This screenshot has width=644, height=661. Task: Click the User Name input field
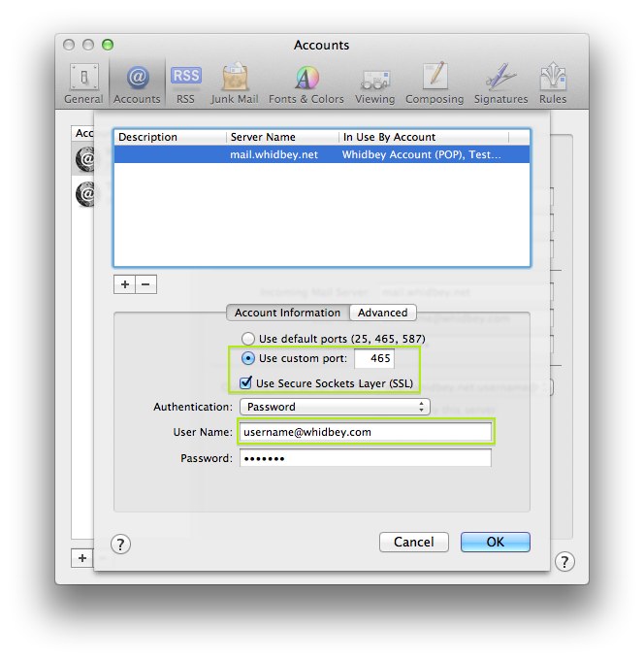click(x=366, y=432)
